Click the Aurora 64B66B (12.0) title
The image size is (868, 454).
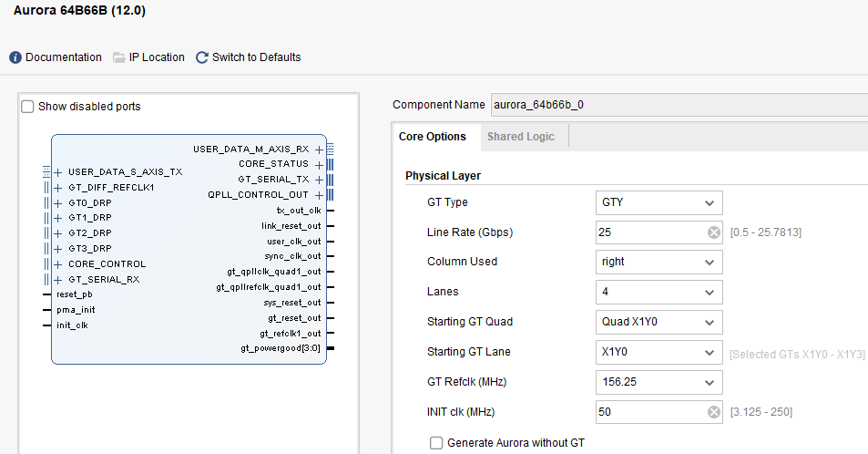point(79,11)
